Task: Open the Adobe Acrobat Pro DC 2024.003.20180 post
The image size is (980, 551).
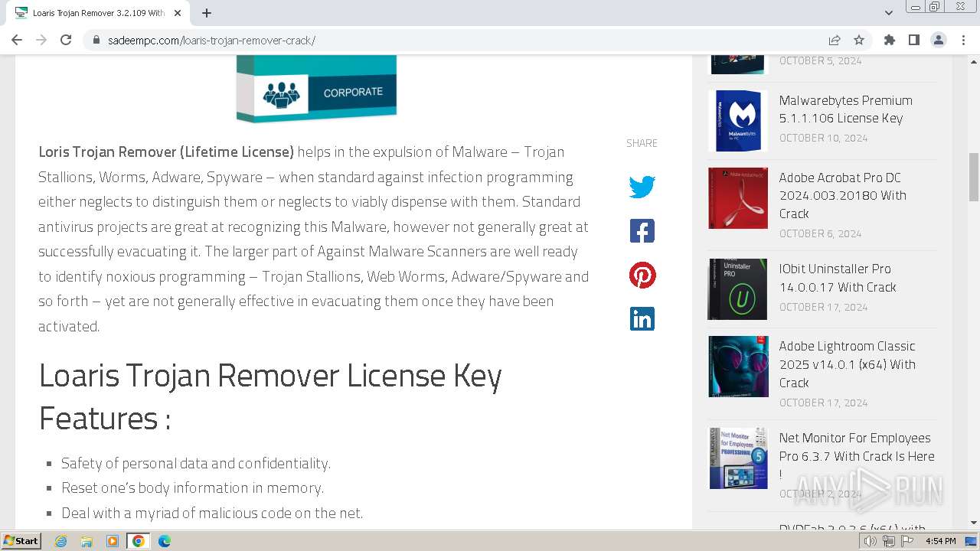Action: (x=842, y=195)
